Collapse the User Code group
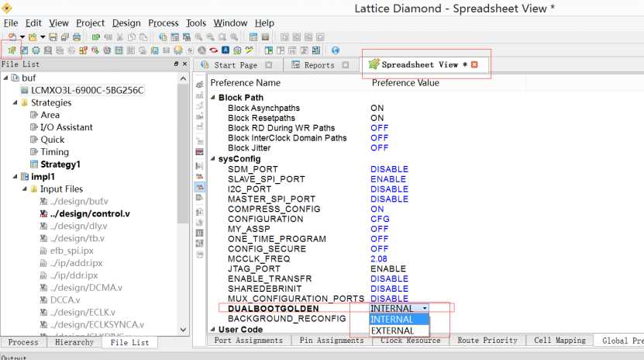This screenshot has height=360, width=644. coord(213,329)
